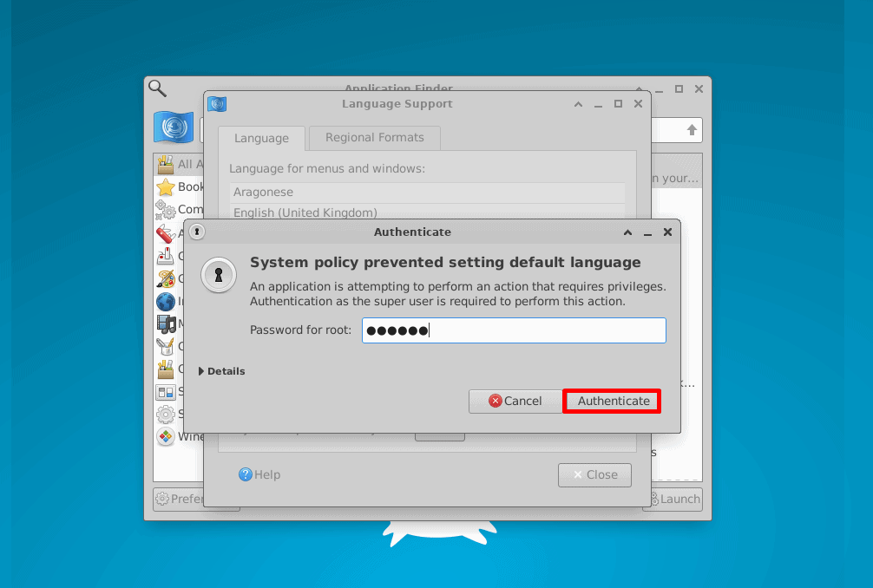Image resolution: width=873 pixels, height=588 pixels.
Task: Cancel the authentication dialog
Action: coord(515,401)
